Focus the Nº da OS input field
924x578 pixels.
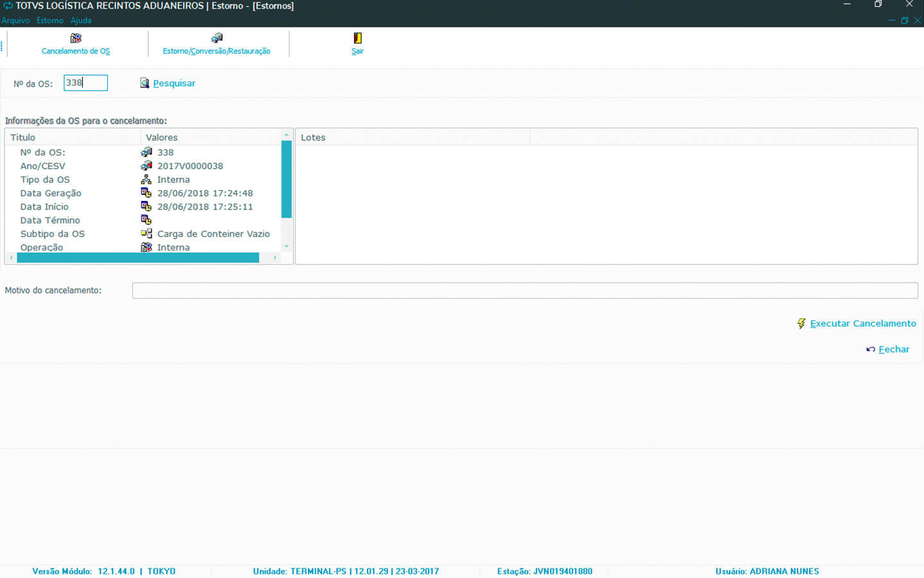(x=85, y=83)
